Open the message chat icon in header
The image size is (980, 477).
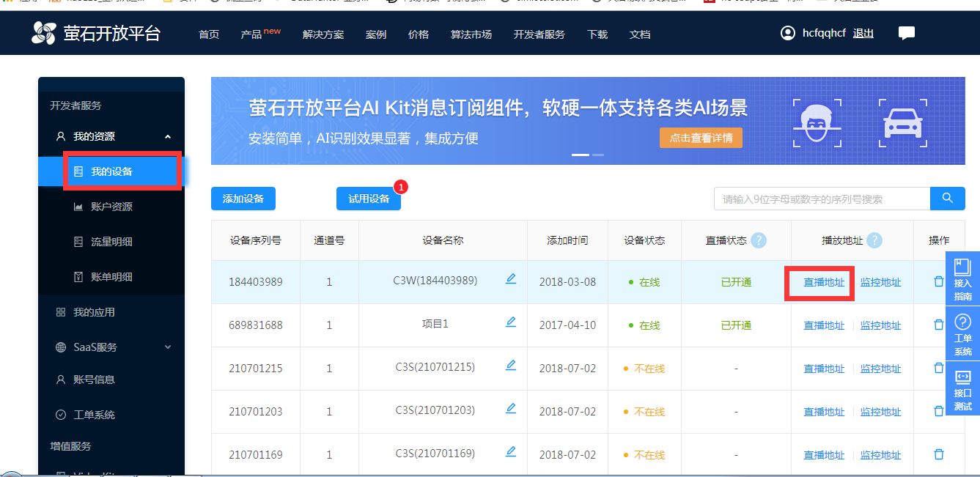tap(907, 34)
